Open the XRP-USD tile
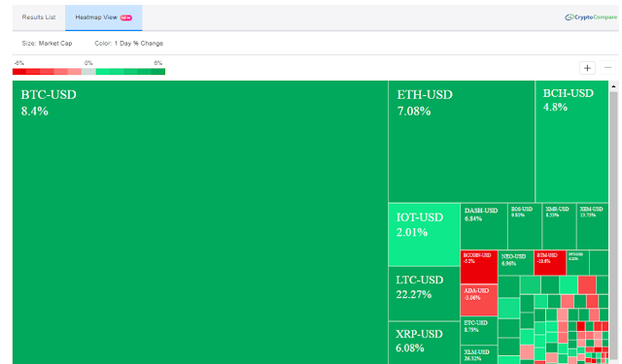 (x=424, y=343)
